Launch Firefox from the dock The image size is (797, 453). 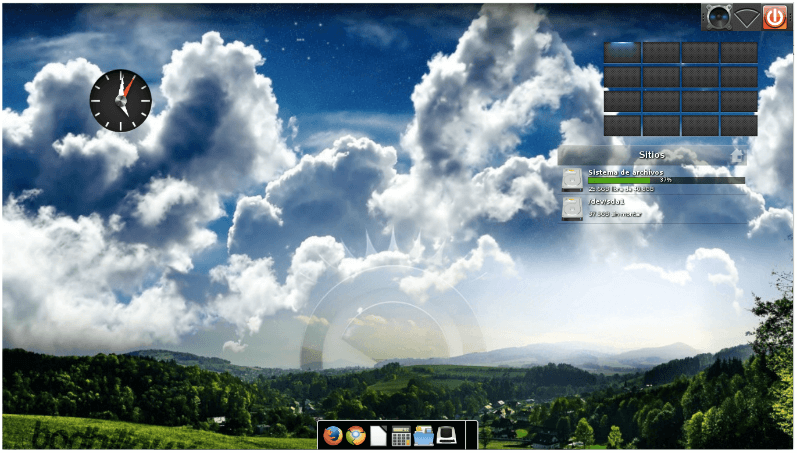tap(332, 436)
